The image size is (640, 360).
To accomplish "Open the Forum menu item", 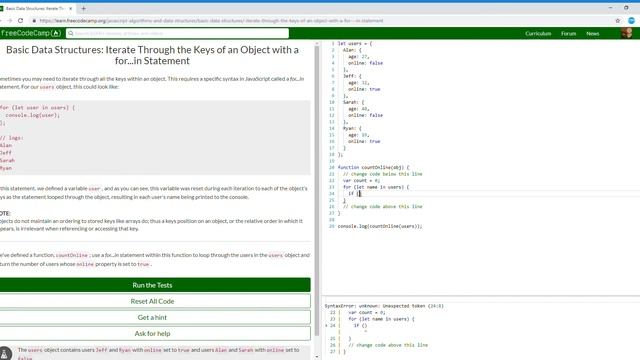I will [x=568, y=33].
